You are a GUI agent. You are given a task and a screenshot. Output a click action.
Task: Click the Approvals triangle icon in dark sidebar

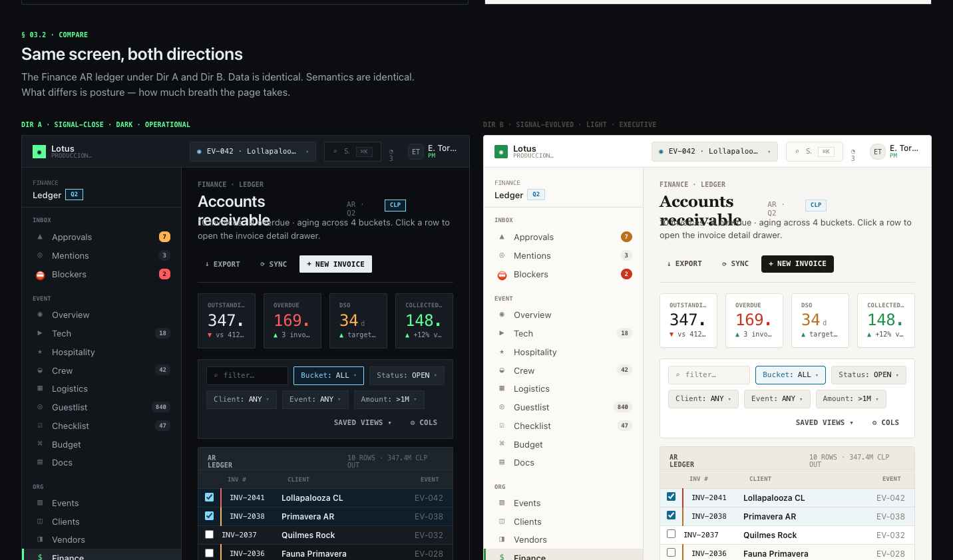40,237
